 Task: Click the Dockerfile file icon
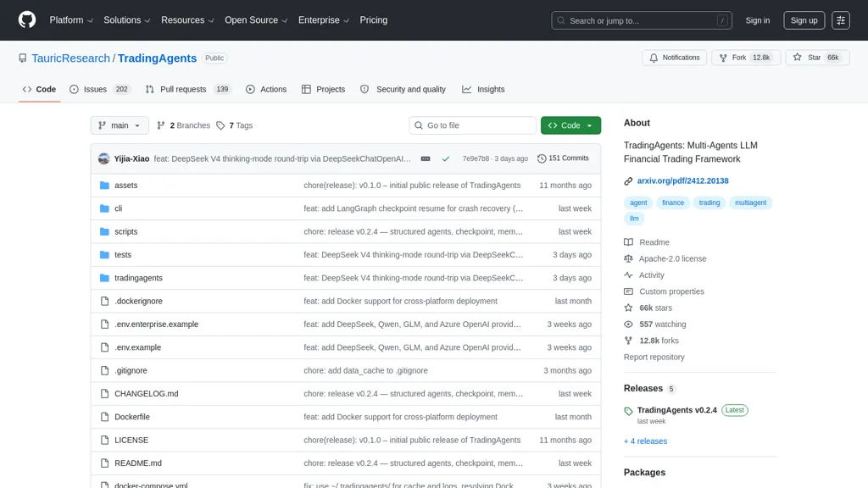coord(104,417)
